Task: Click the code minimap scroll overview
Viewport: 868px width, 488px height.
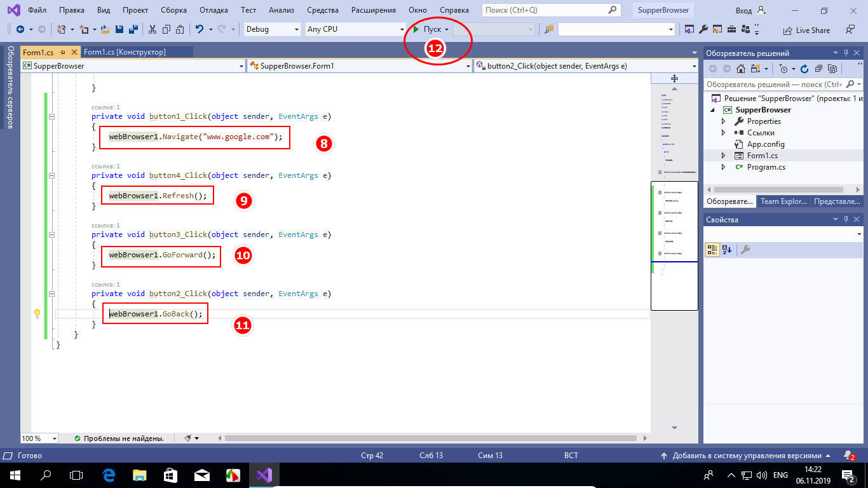Action: (674, 246)
